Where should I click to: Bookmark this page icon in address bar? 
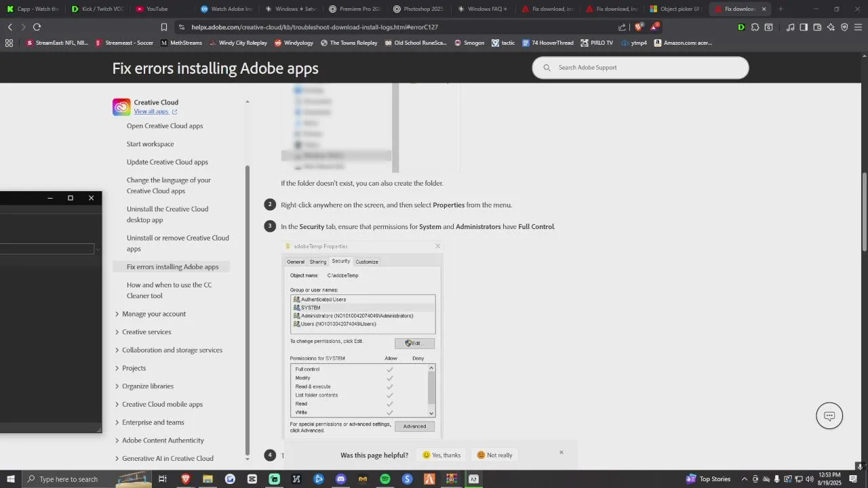[164, 27]
